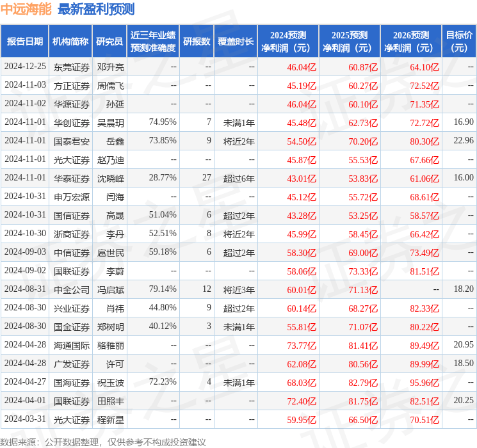
Task: Click 2025 forecast 73.33亿
Action: 363,271
